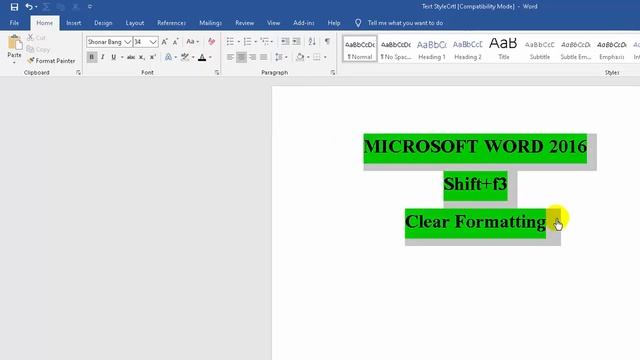
Task: Click the font size input field
Action: pos(141,42)
